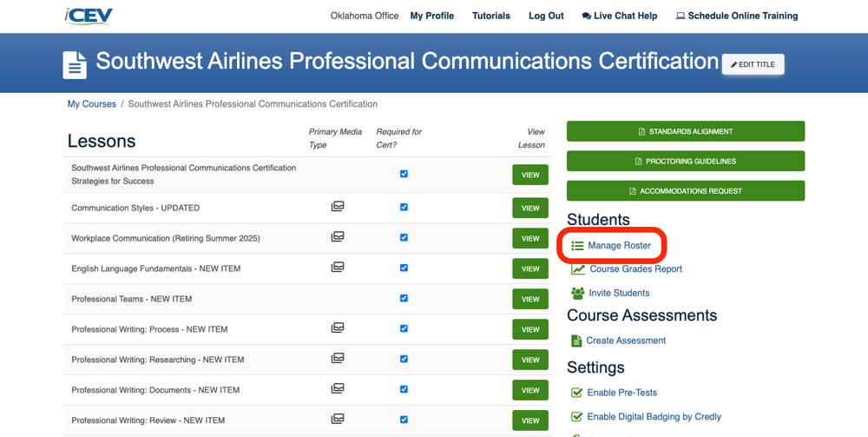This screenshot has width=868, height=437.
Task: Click the Create Assessment document icon
Action: tap(576, 341)
